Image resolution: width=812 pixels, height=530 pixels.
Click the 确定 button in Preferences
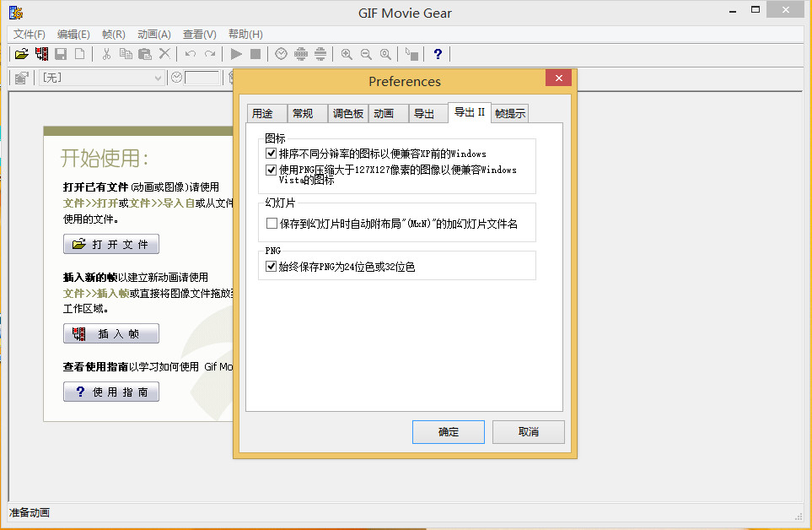(449, 432)
